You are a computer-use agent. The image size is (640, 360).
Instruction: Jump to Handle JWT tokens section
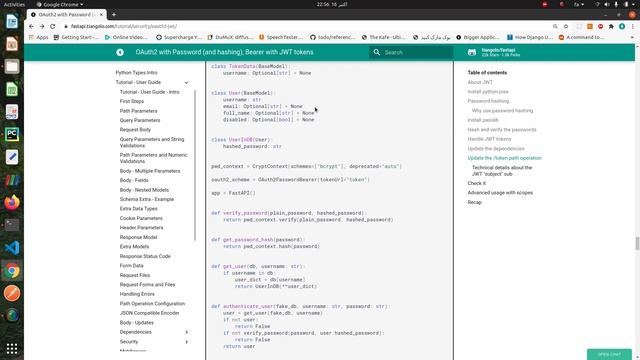point(489,139)
